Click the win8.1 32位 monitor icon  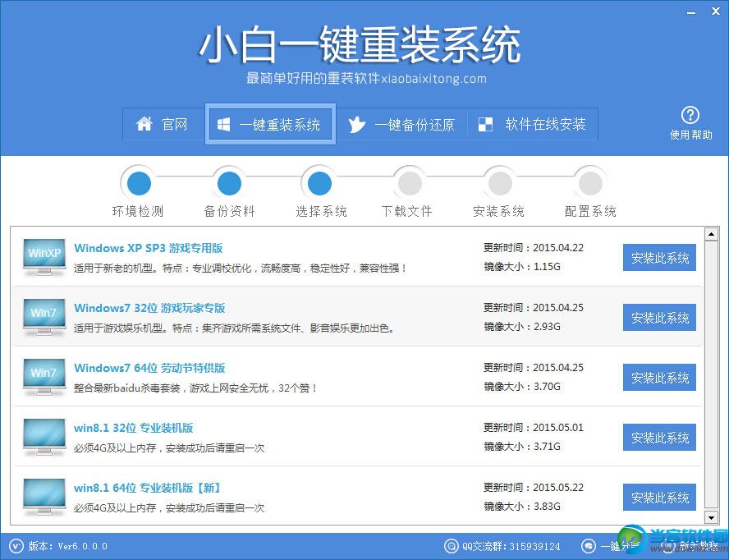(44, 437)
